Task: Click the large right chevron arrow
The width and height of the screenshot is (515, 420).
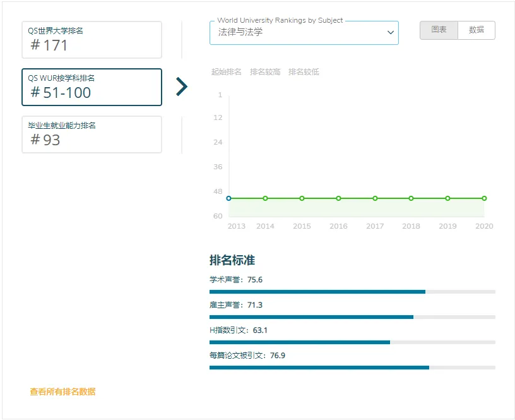Action: click(x=182, y=87)
